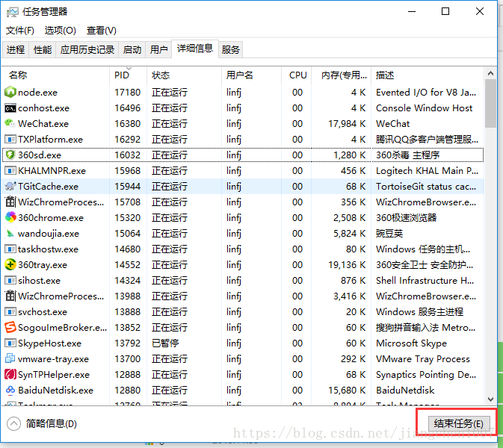Open the 用户 tab
The width and height of the screenshot is (503, 448).
pyautogui.click(x=158, y=50)
